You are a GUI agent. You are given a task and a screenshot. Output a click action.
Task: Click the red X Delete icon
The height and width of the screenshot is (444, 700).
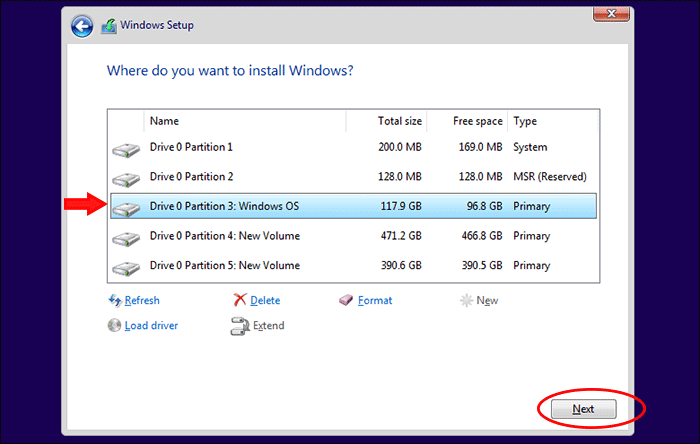[240, 300]
